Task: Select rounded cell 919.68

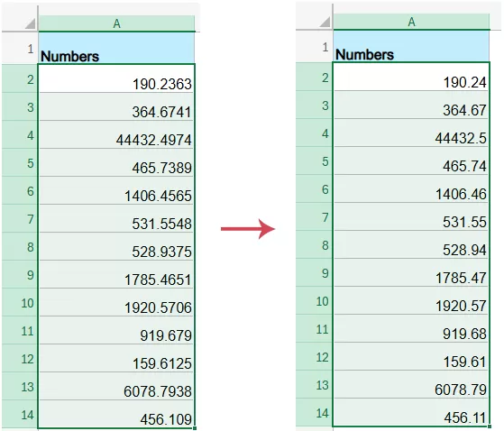Action: (x=411, y=328)
